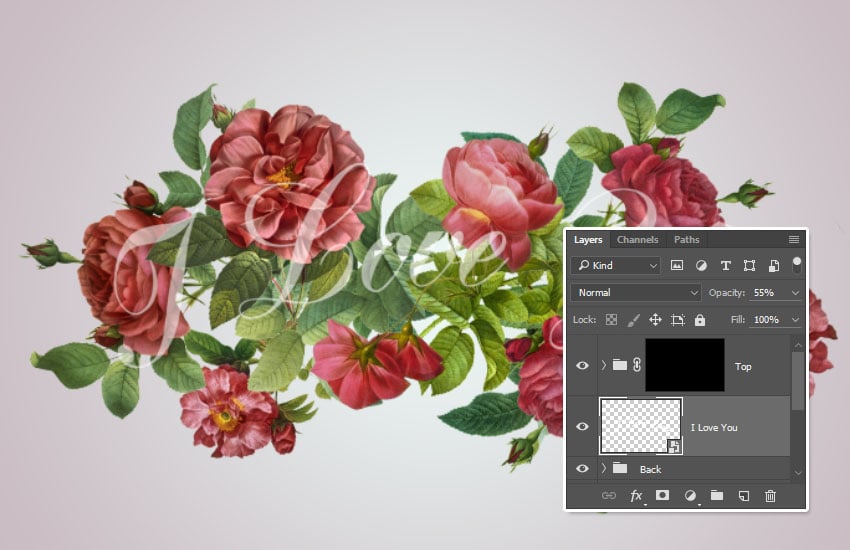Select the Layers tab
Viewport: 850px width, 550px height.
pos(588,240)
